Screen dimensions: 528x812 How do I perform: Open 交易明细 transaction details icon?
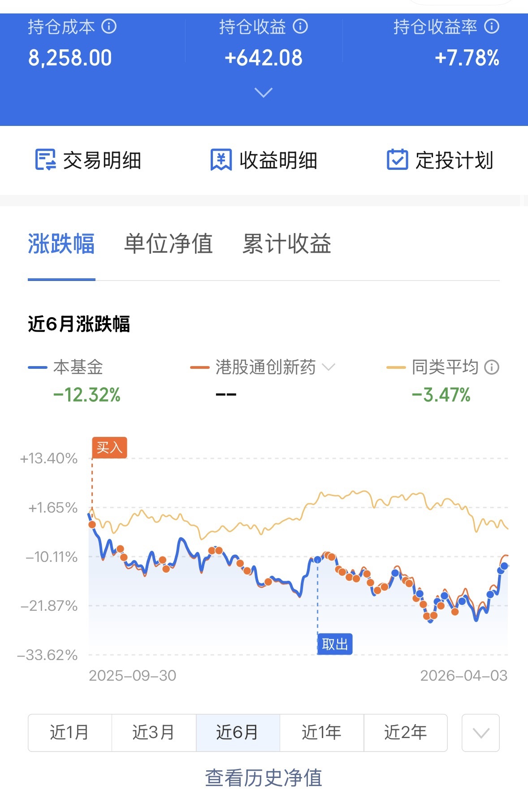click(x=45, y=160)
